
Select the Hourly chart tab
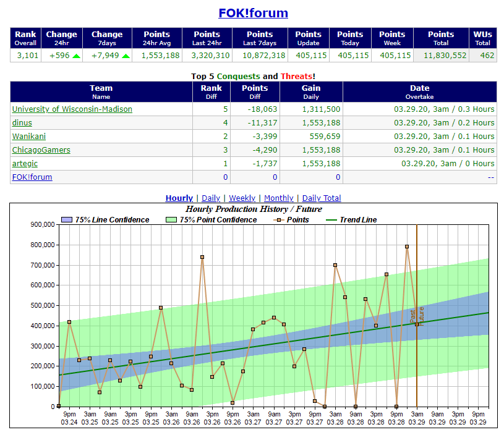(x=179, y=198)
